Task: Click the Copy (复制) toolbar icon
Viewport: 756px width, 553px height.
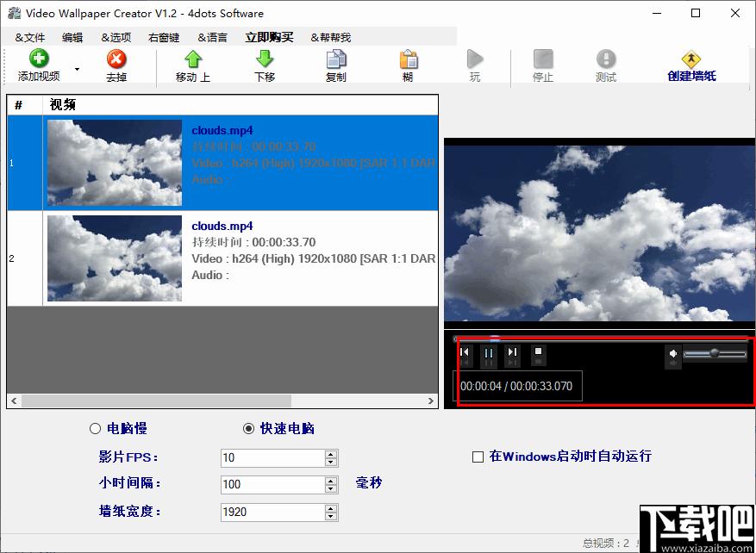Action: point(336,59)
